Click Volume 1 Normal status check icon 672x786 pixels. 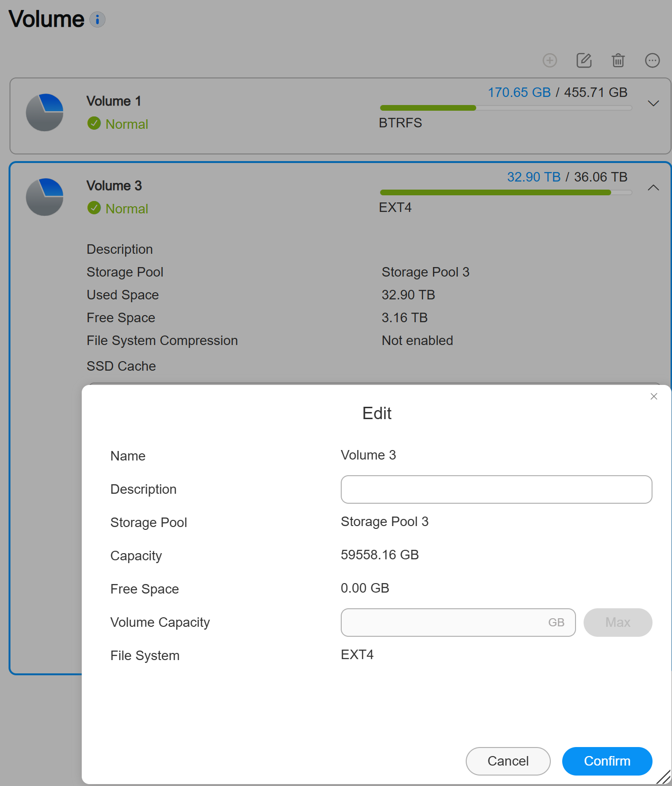tap(94, 124)
